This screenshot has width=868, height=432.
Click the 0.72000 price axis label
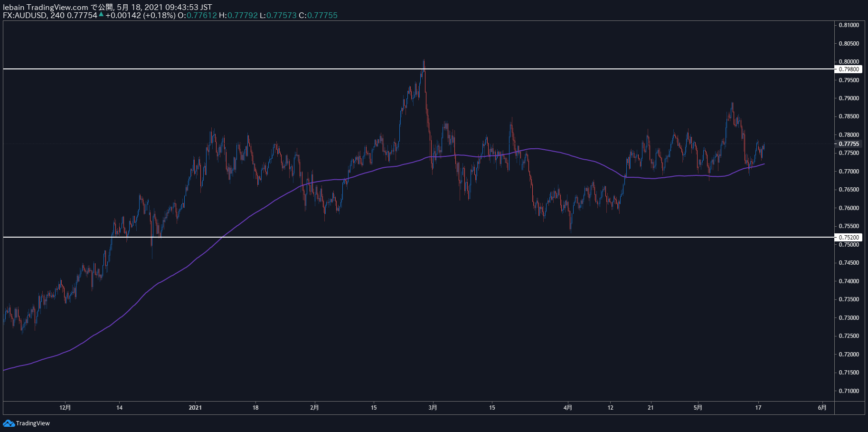[849, 355]
